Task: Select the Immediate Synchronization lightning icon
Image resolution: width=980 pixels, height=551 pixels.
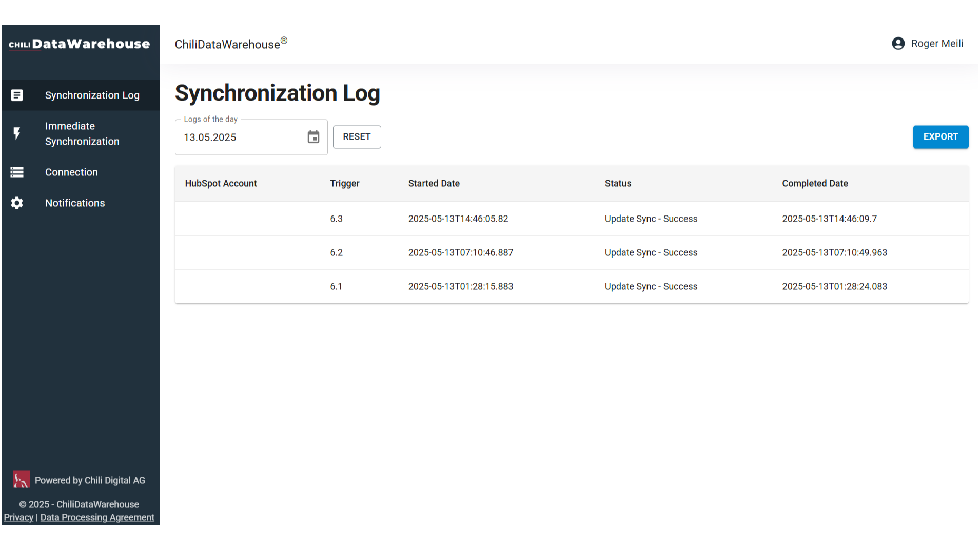Action: pyautogui.click(x=17, y=133)
